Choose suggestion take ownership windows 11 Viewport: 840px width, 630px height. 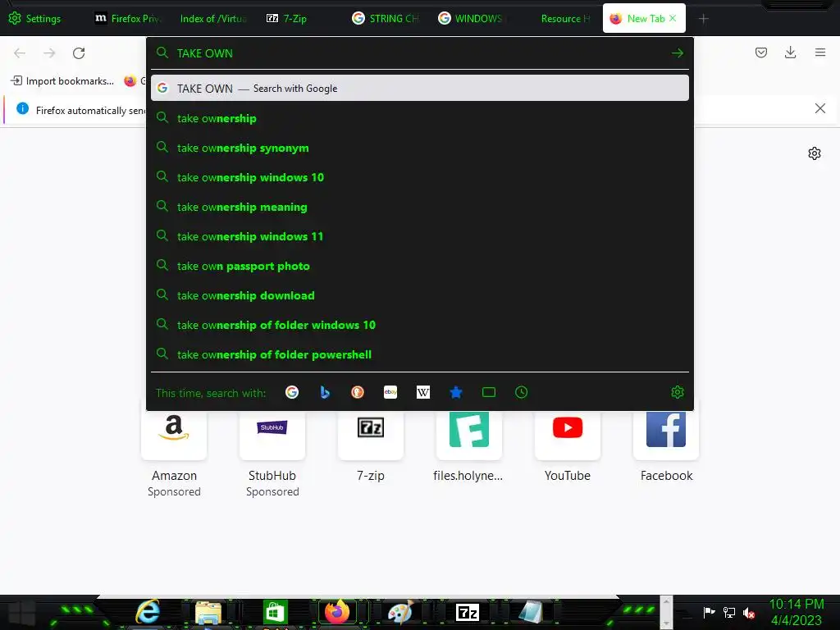click(x=420, y=236)
